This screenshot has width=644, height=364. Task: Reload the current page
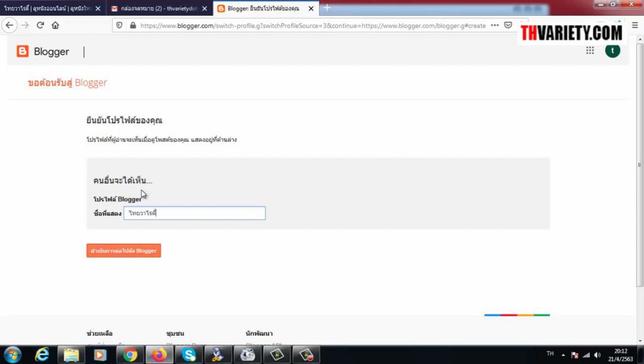(x=40, y=25)
